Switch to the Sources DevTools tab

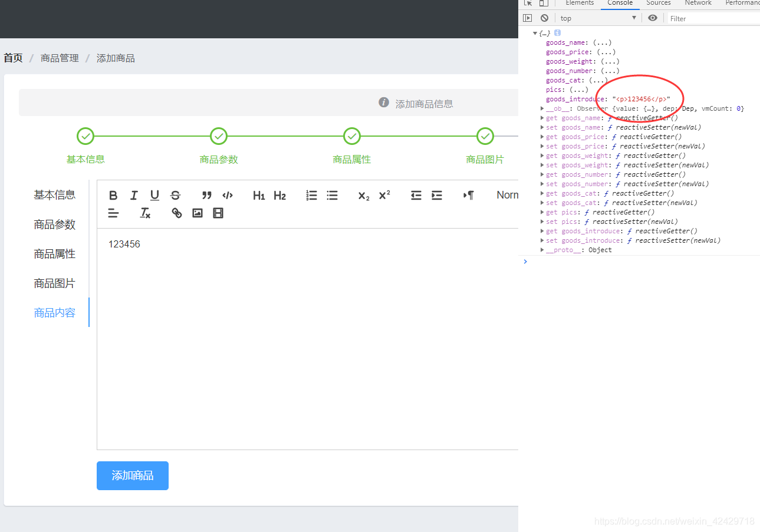point(659,3)
